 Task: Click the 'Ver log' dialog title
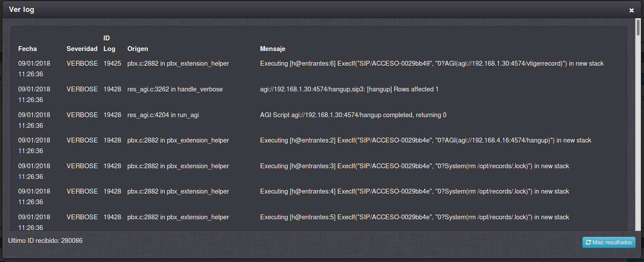coord(22,10)
